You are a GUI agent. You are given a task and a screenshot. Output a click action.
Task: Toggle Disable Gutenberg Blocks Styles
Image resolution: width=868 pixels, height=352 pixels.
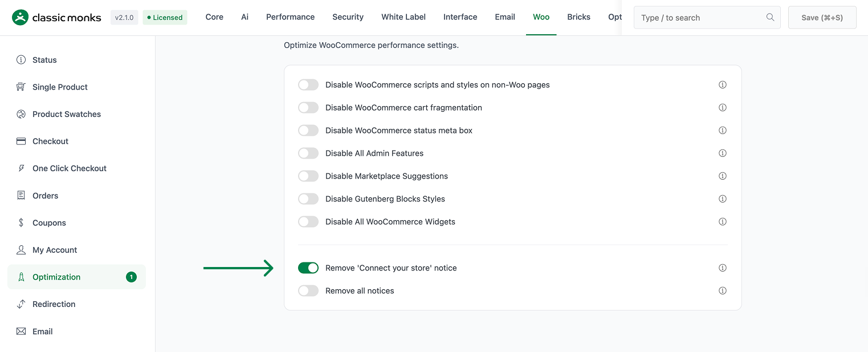click(308, 199)
